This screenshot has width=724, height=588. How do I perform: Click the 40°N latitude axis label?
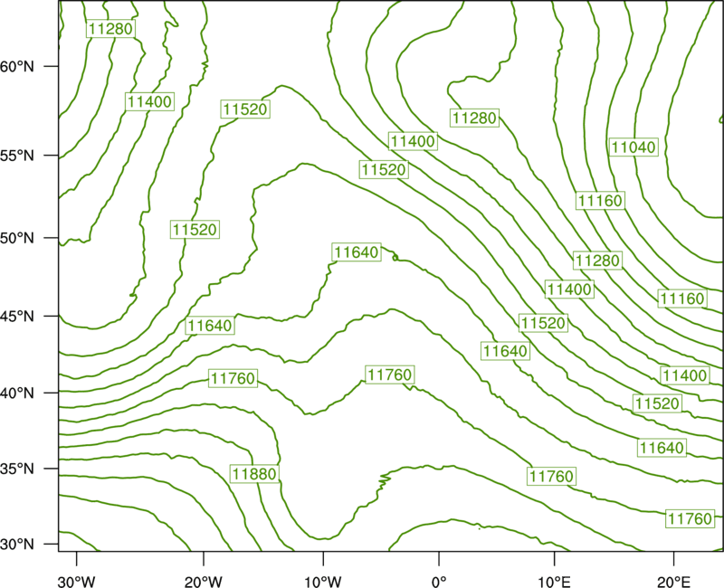click(x=17, y=393)
